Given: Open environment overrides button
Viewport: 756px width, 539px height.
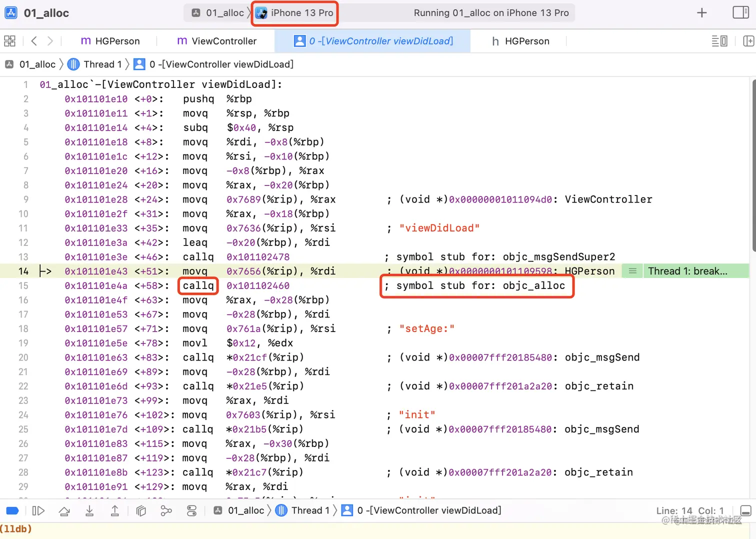Looking at the screenshot, I should coord(192,510).
